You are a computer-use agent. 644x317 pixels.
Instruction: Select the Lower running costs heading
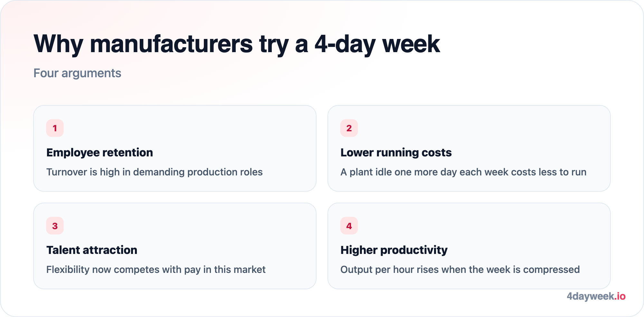pyautogui.click(x=396, y=153)
